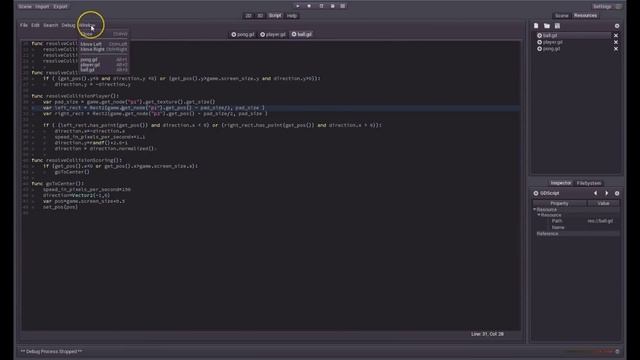Select the ball.gd script tab

coord(302,35)
